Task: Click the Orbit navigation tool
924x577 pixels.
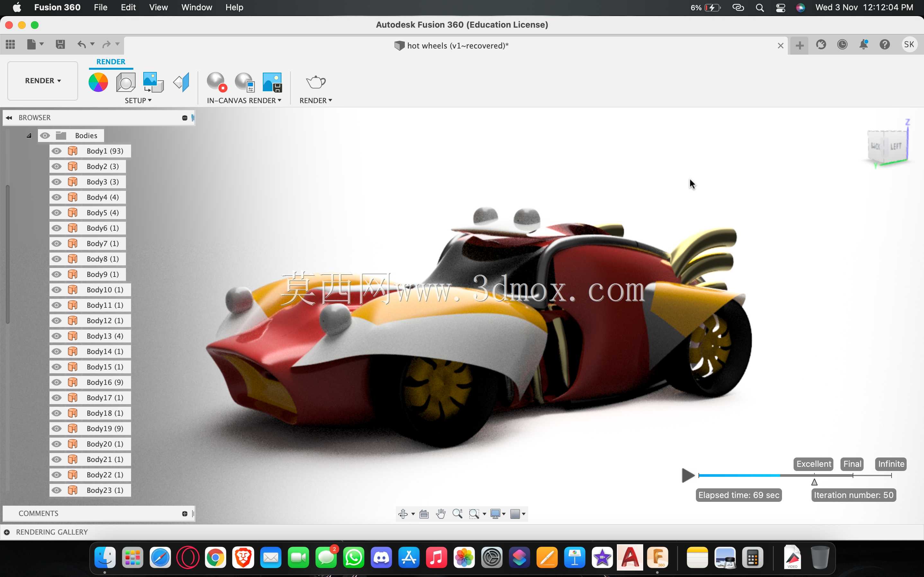Action: pos(403,514)
